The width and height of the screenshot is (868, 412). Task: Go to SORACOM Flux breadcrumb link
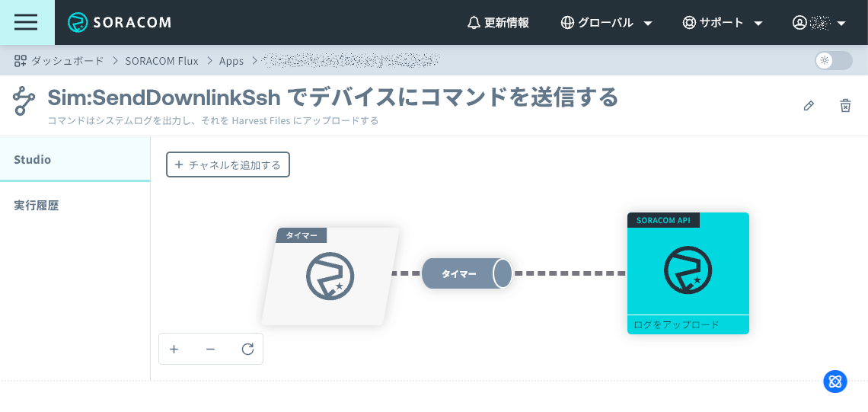click(x=161, y=61)
